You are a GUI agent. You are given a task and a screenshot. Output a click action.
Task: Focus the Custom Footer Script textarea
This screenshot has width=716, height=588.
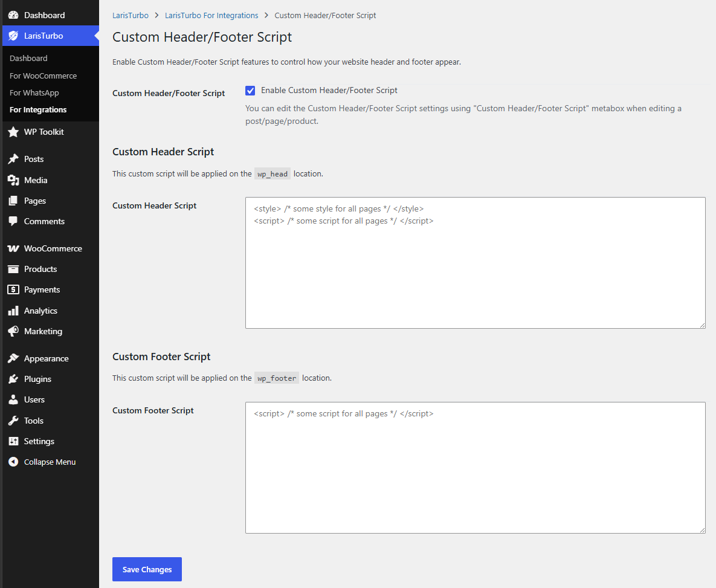click(476, 468)
